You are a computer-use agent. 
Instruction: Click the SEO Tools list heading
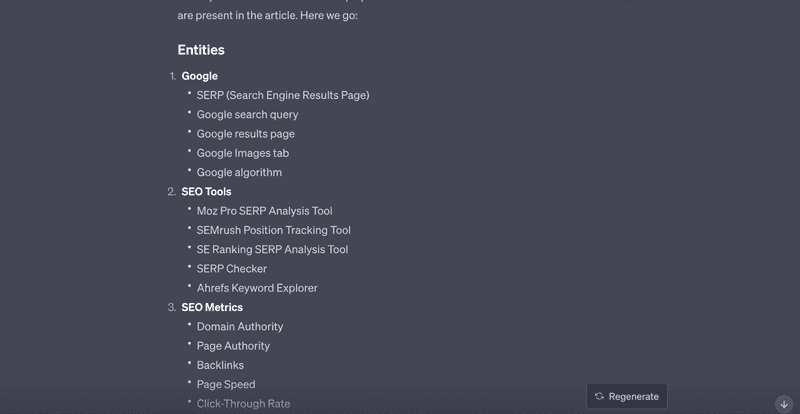(x=206, y=191)
